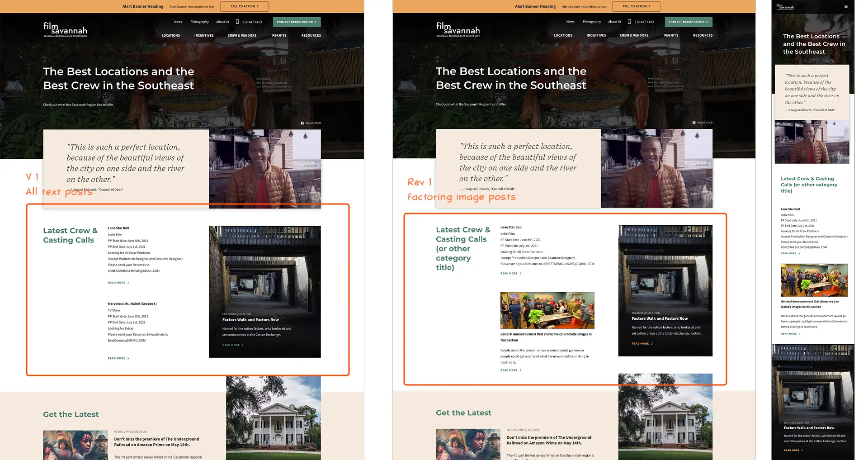Open the hamburger menu in the mobile mockup
The width and height of the screenshot is (868, 460).
[846, 6]
